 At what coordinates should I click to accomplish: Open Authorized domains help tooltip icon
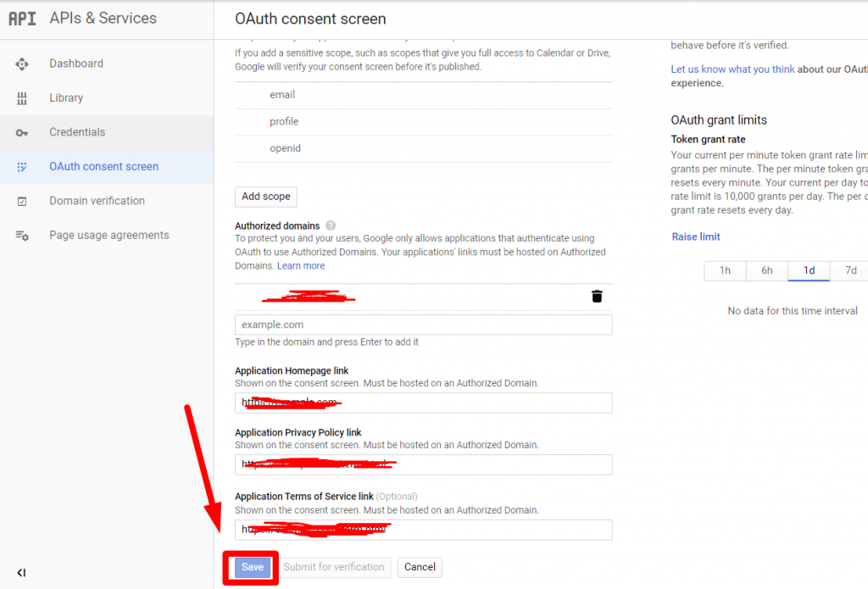331,226
